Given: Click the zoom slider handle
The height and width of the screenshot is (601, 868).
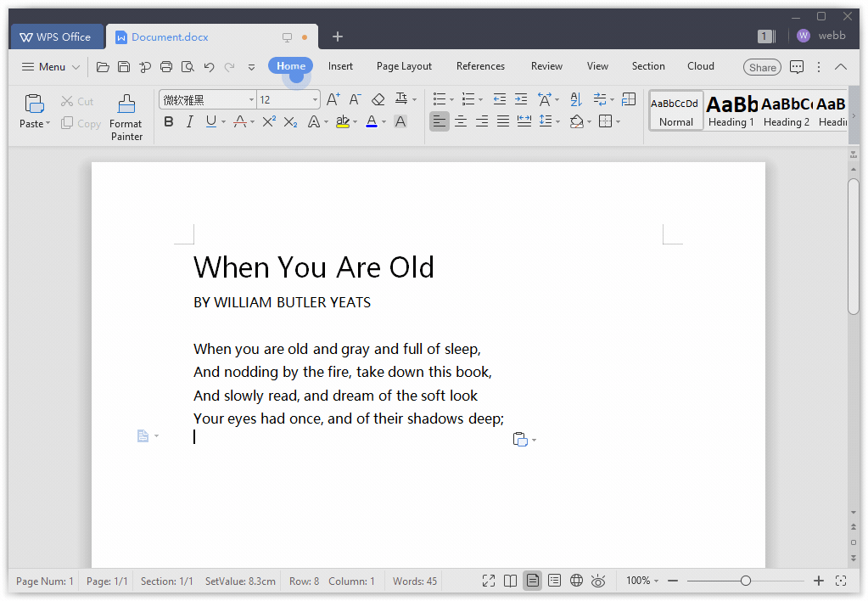Looking at the screenshot, I should click(745, 581).
